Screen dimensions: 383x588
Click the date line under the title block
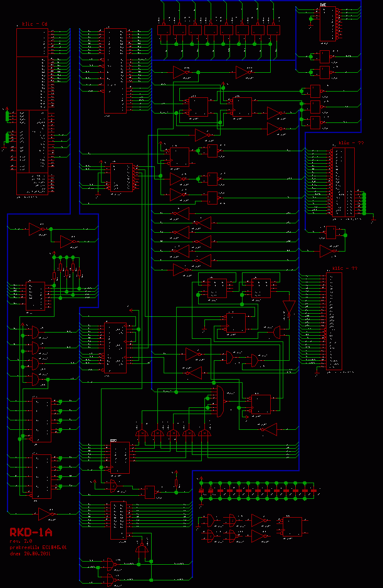point(28,553)
